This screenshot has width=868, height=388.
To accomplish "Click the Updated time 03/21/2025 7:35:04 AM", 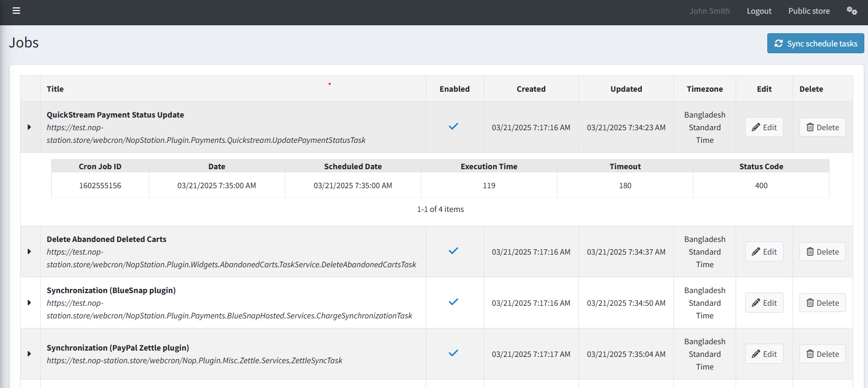I will point(626,354).
